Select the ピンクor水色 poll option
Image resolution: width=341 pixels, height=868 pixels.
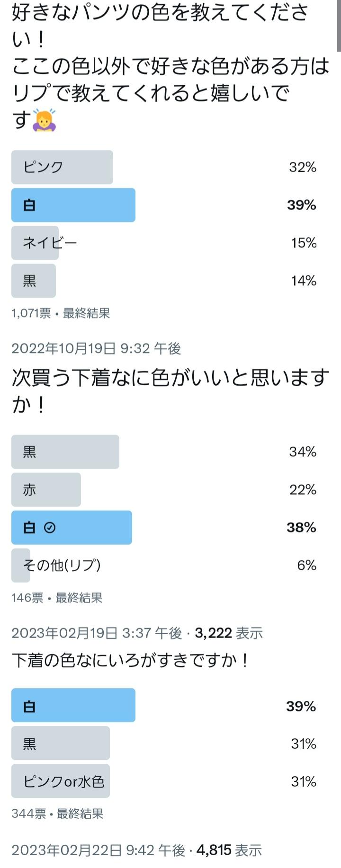point(164,781)
